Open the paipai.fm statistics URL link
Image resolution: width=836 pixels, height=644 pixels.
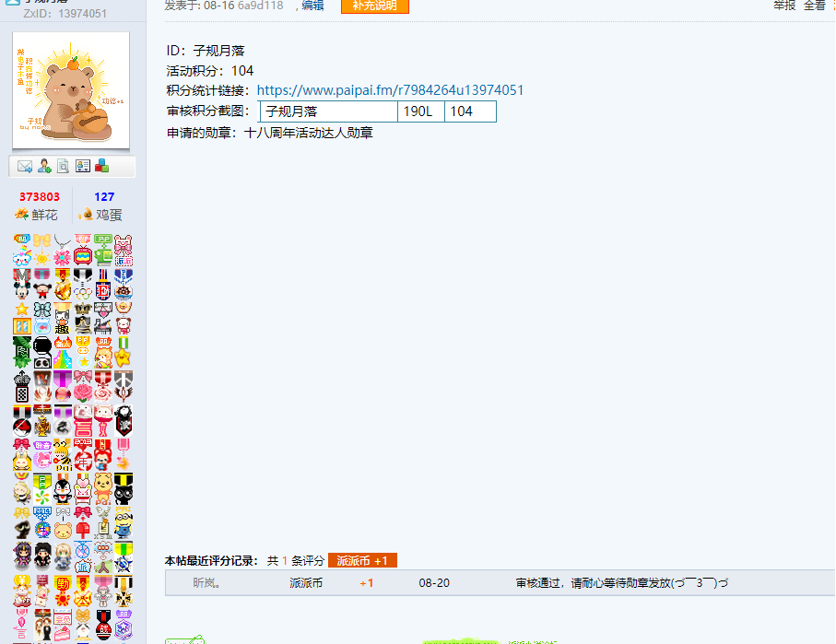coord(390,90)
